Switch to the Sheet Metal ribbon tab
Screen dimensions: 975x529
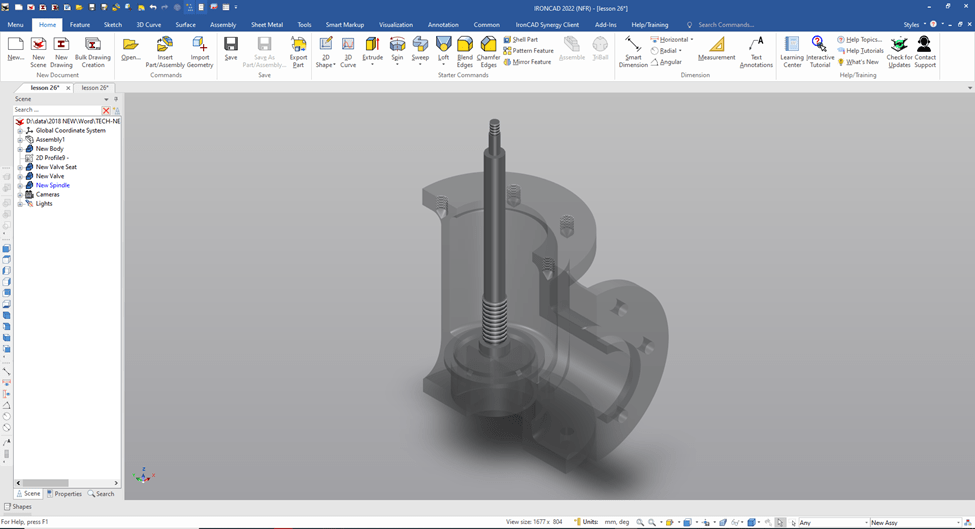(x=266, y=25)
